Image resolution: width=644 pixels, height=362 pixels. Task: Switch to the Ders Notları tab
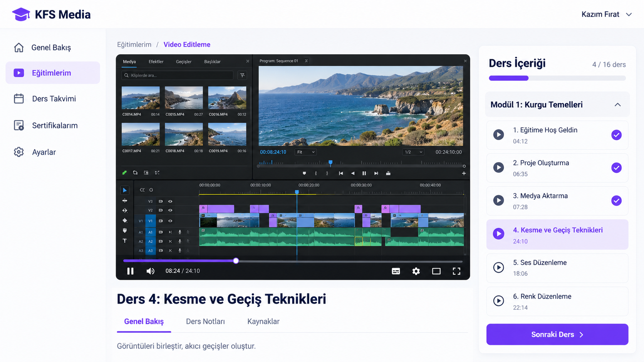coord(205,321)
